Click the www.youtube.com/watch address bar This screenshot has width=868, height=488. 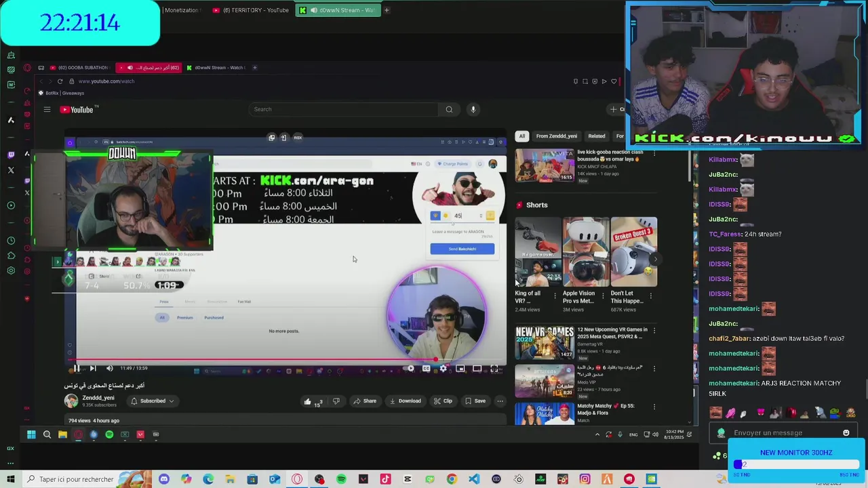pyautogui.click(x=106, y=81)
